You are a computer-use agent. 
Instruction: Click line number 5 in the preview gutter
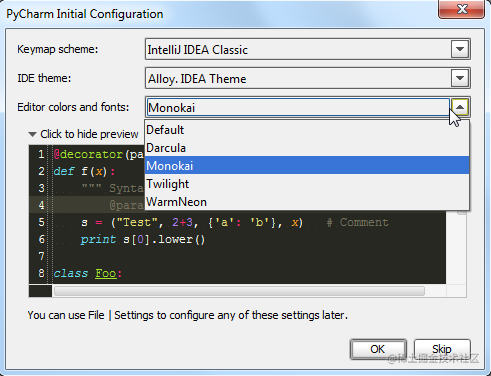[41, 222]
